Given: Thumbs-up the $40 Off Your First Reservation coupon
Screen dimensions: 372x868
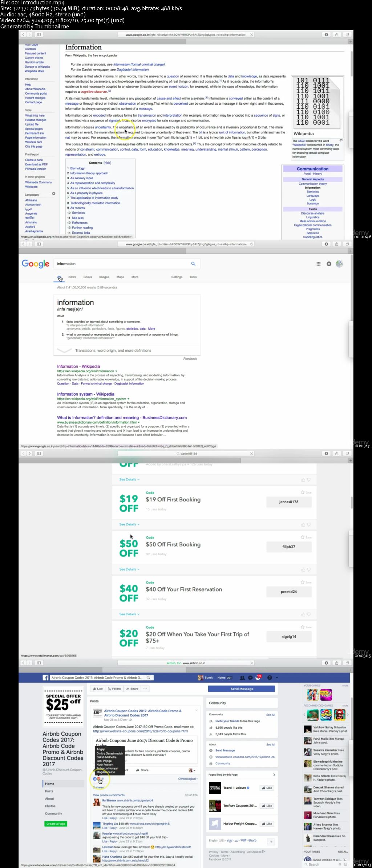Looking at the screenshot, I should point(303,614).
